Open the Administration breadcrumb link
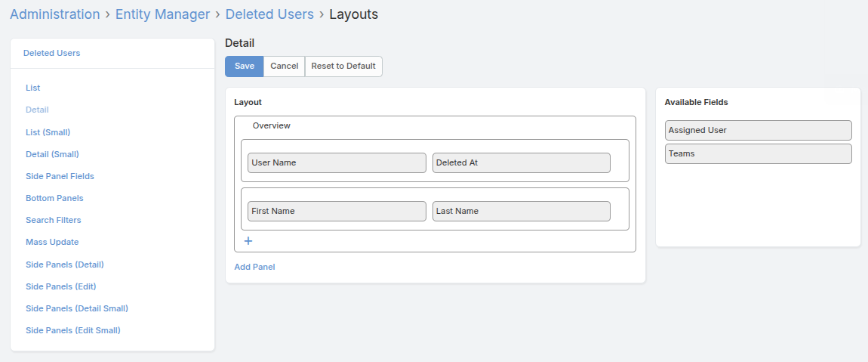Image resolution: width=868 pixels, height=362 pixels. 54,14
